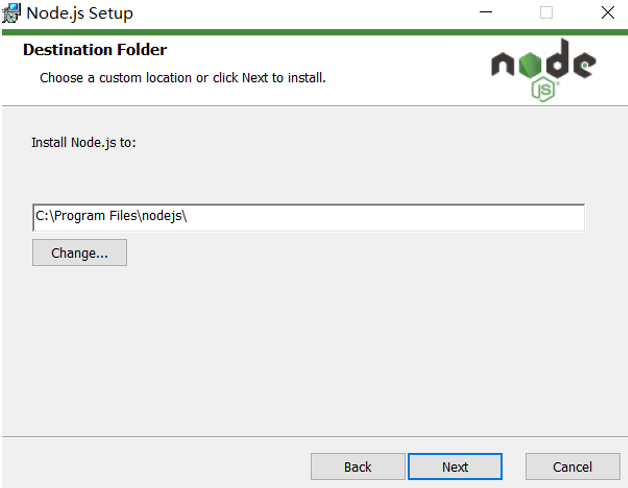Click the 'Install Node.js to:' label

coord(84,143)
